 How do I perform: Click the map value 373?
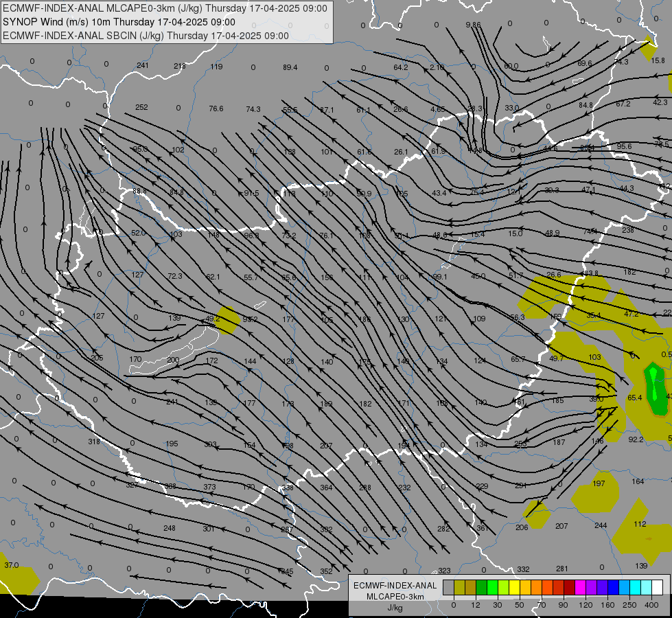[x=209, y=487]
